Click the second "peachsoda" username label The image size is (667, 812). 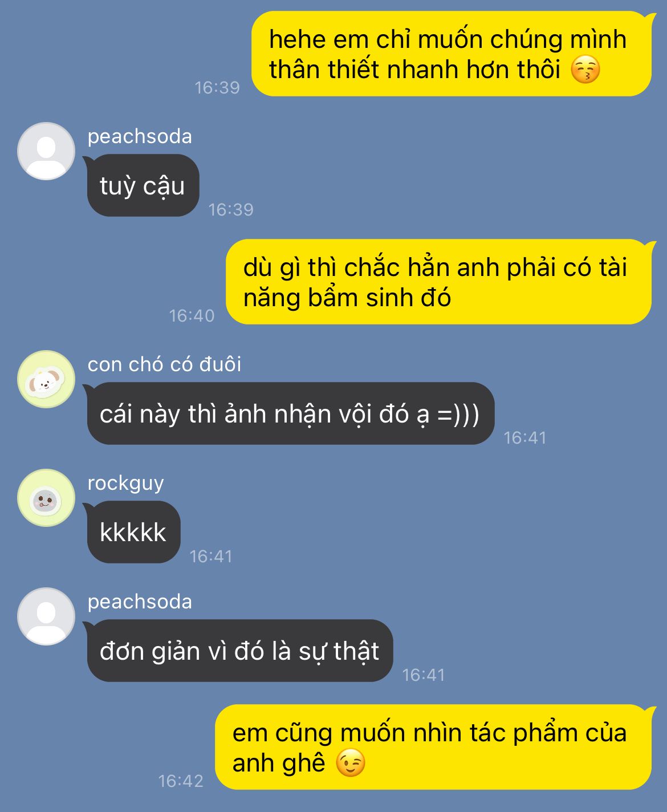(140, 602)
